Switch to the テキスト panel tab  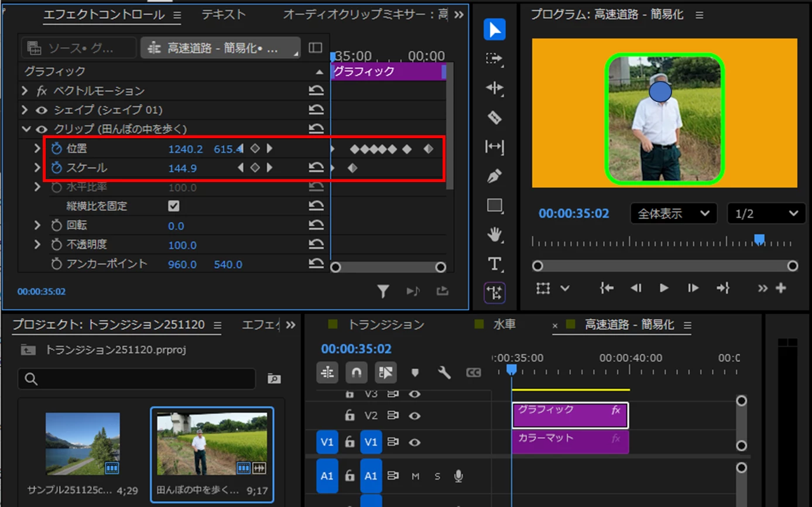(x=223, y=15)
